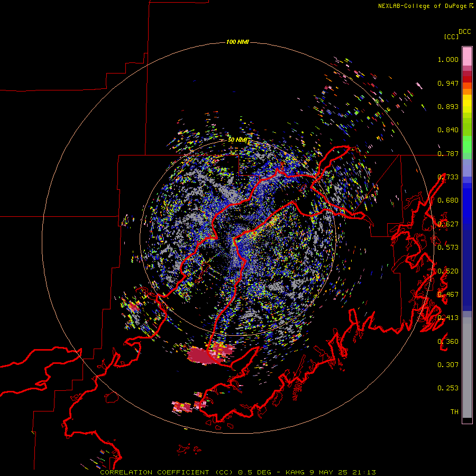Click the DCC legend title
This screenshot has width=476, height=476.
coord(465,32)
